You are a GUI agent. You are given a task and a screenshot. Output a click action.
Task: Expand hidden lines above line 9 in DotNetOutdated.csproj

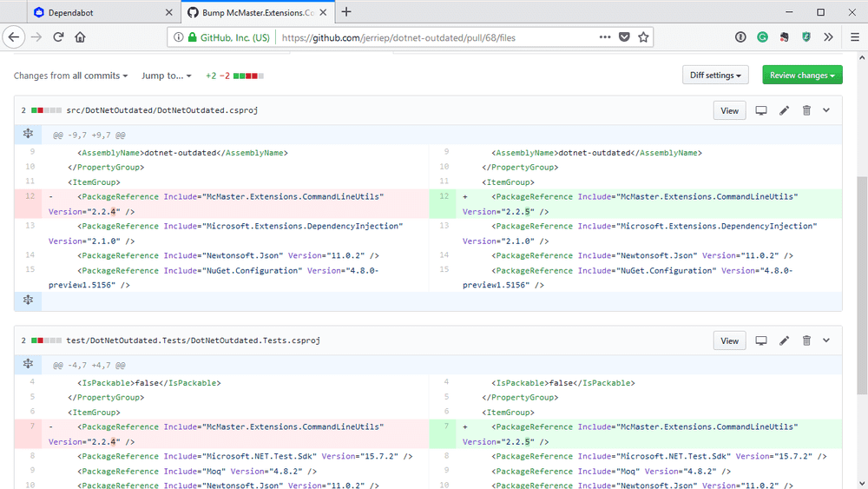[x=28, y=134]
